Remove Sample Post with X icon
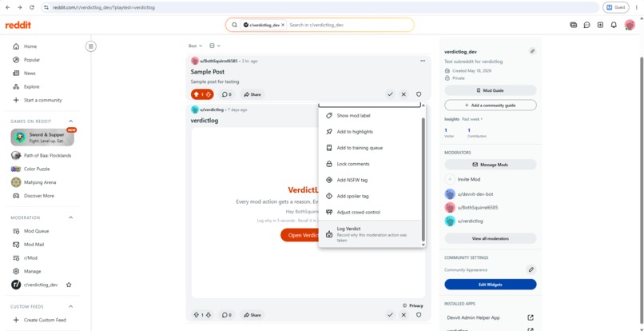Screen dimensions: 644x331 (403, 94)
